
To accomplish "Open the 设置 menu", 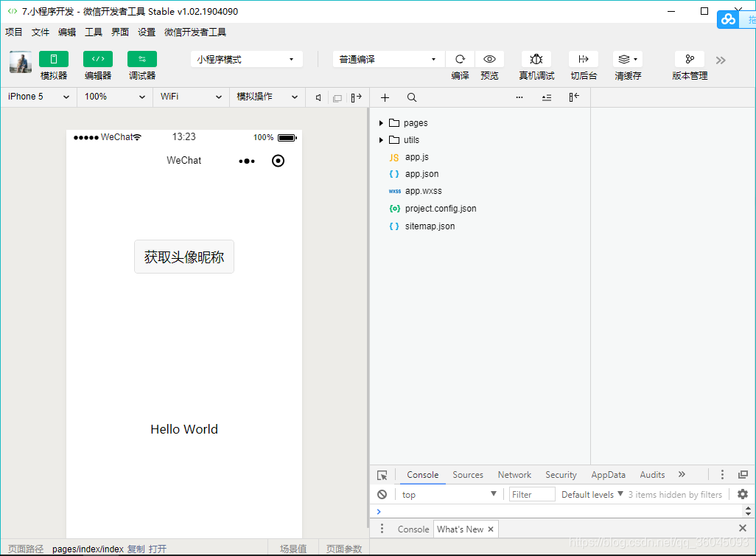I will (147, 32).
